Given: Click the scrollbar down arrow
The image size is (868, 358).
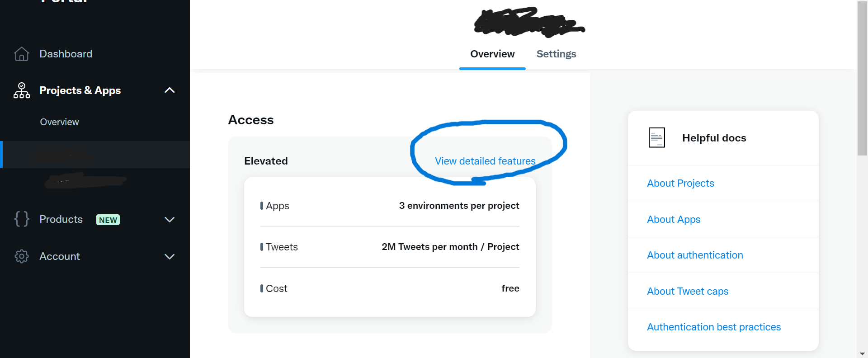Looking at the screenshot, I should click(862, 353).
